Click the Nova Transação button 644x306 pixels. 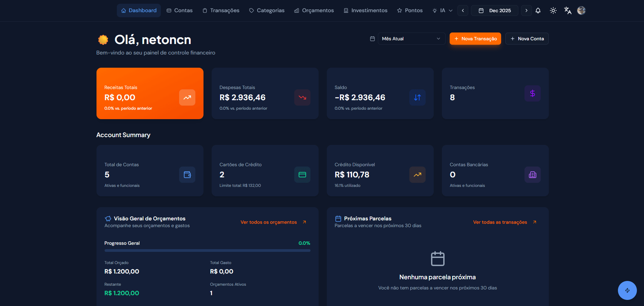(475, 39)
